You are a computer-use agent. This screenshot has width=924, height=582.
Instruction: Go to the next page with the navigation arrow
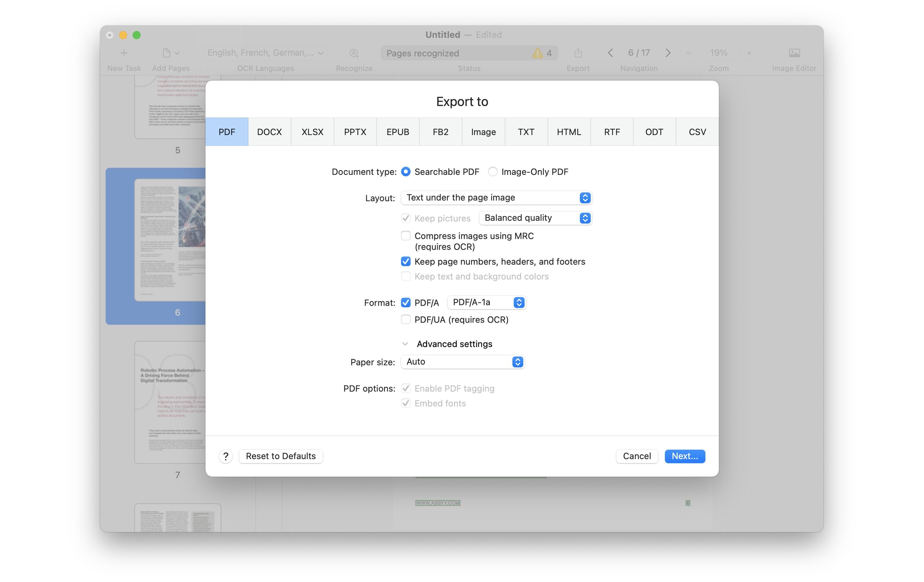coord(668,53)
